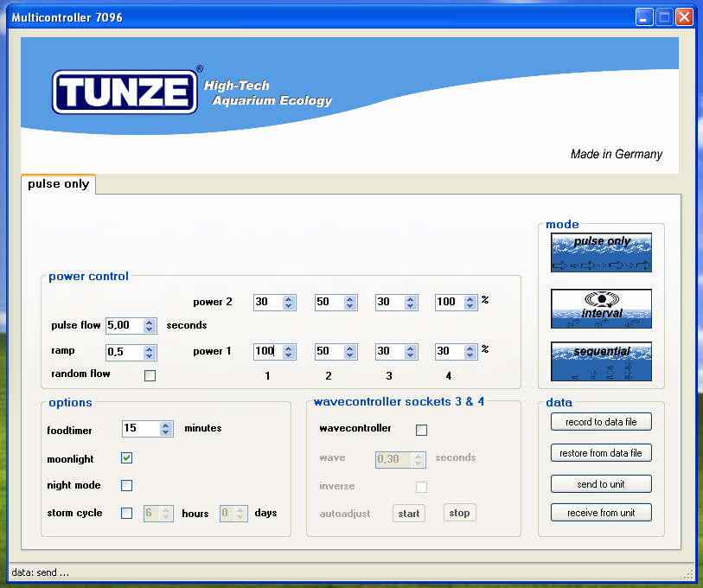This screenshot has height=588, width=703.
Task: Click the autoadjust stop button
Action: pos(459,513)
